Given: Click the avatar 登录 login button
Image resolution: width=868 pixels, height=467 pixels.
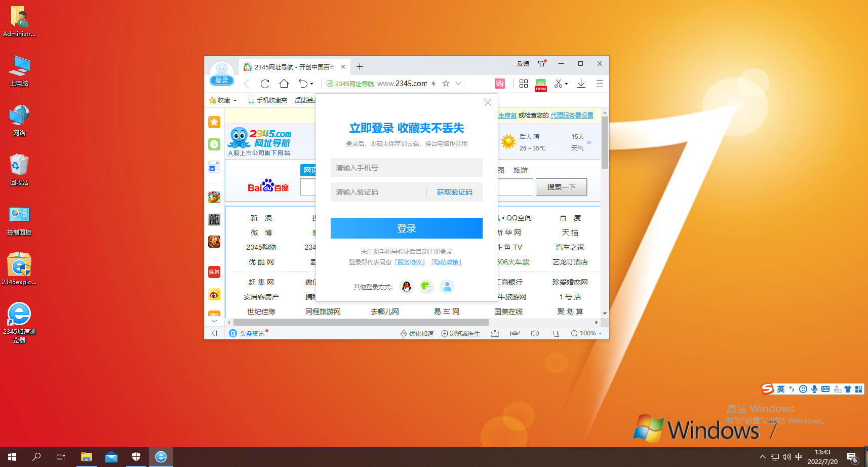Looking at the screenshot, I should click(222, 80).
